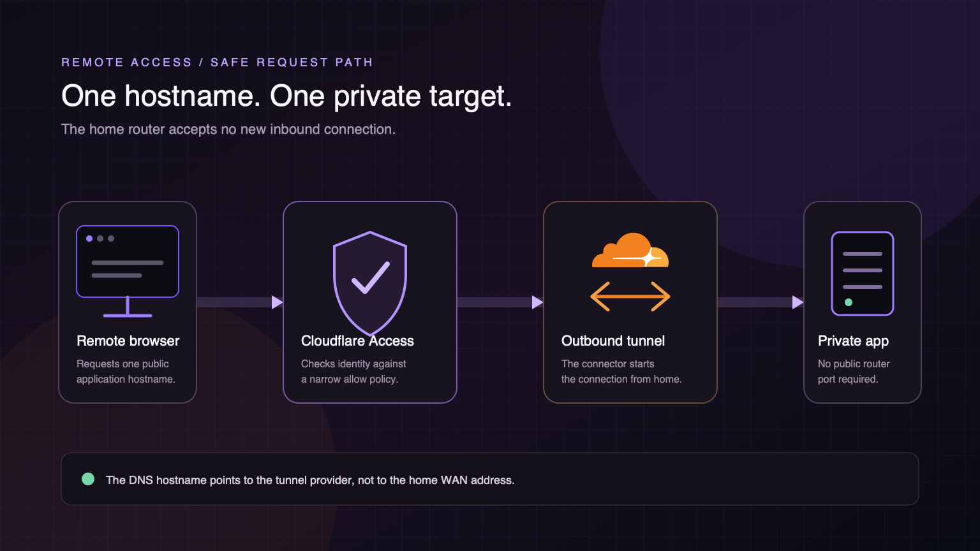Screen dimensions: 980x551
Task: Click the orange Cloudflare cloud logo
Action: pos(630,250)
